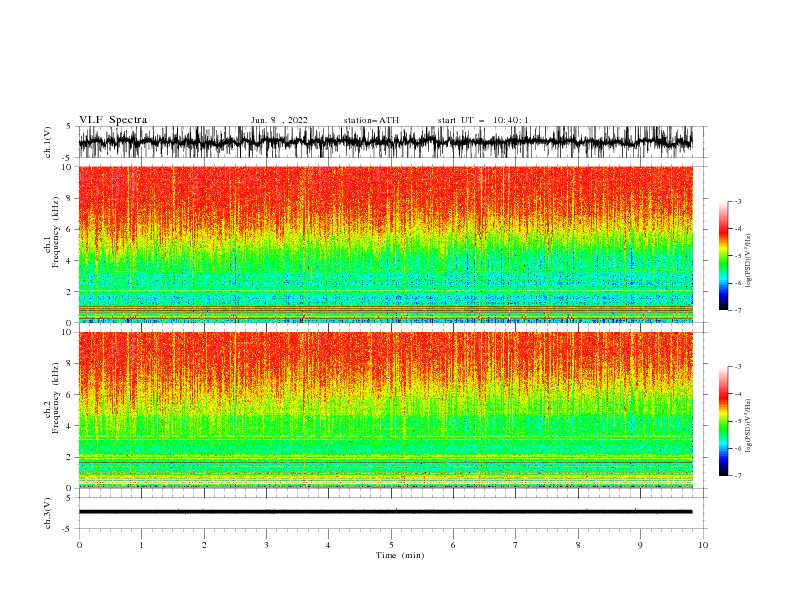Viewport: 792px width, 612px height.
Task: Click the ch.2 spectrogram panel
Action: (385, 410)
